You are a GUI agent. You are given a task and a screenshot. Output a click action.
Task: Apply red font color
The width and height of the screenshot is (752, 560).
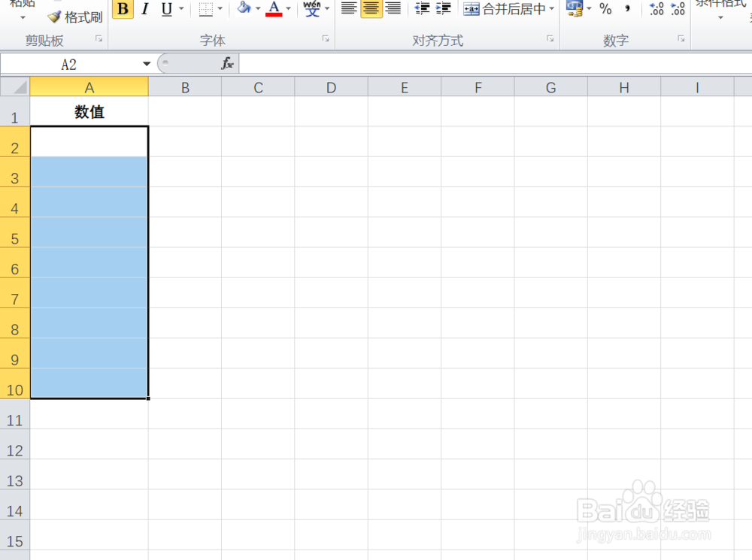[274, 8]
